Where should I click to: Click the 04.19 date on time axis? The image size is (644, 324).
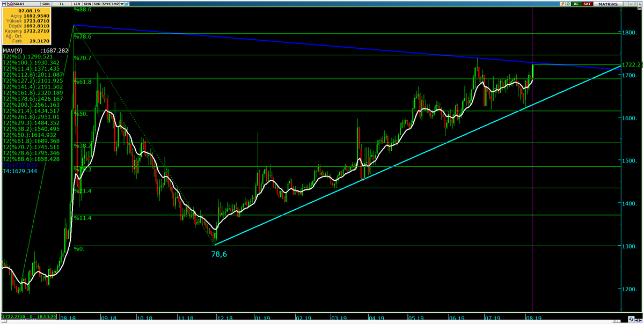377,319
